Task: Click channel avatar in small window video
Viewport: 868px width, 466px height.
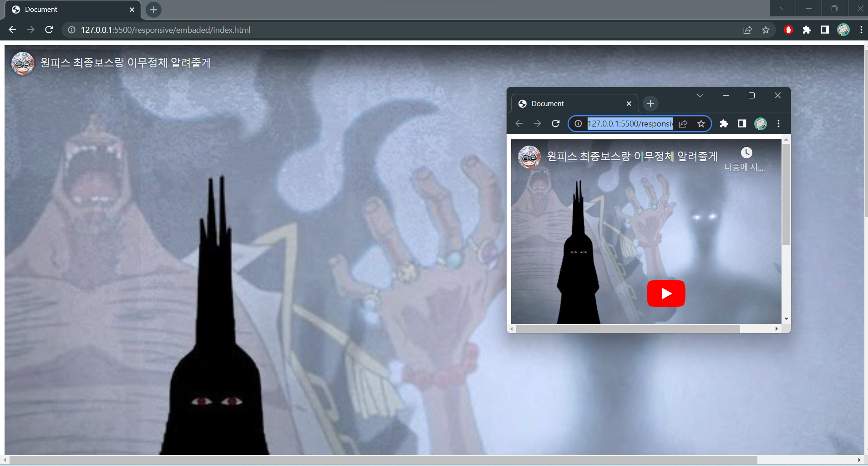Action: coord(529,157)
